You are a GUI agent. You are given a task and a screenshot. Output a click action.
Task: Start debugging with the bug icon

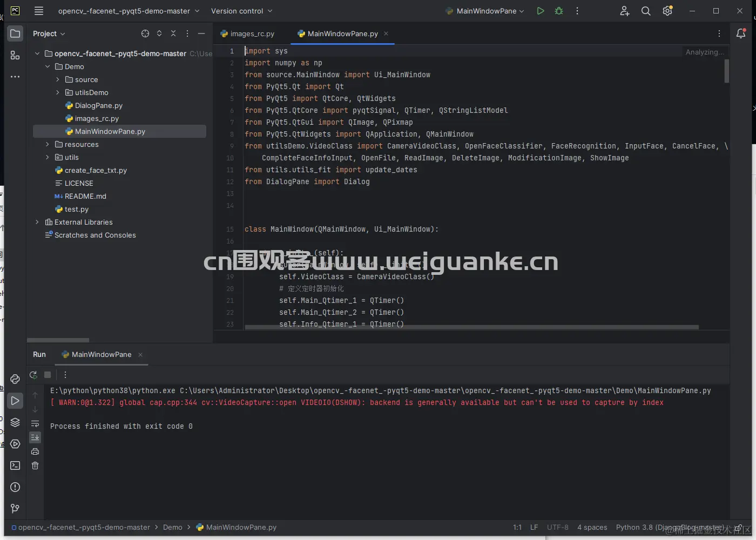(x=559, y=11)
